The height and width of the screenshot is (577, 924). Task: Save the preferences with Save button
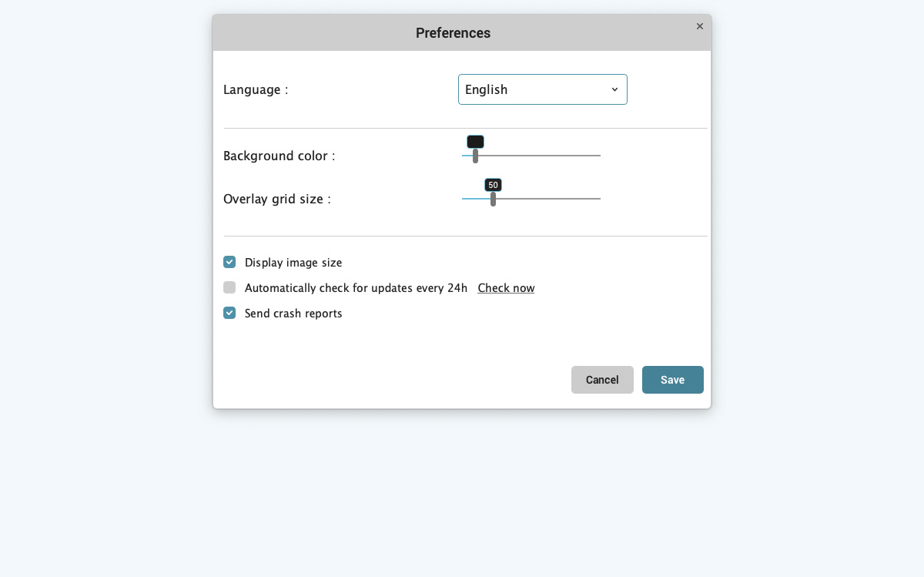(672, 380)
